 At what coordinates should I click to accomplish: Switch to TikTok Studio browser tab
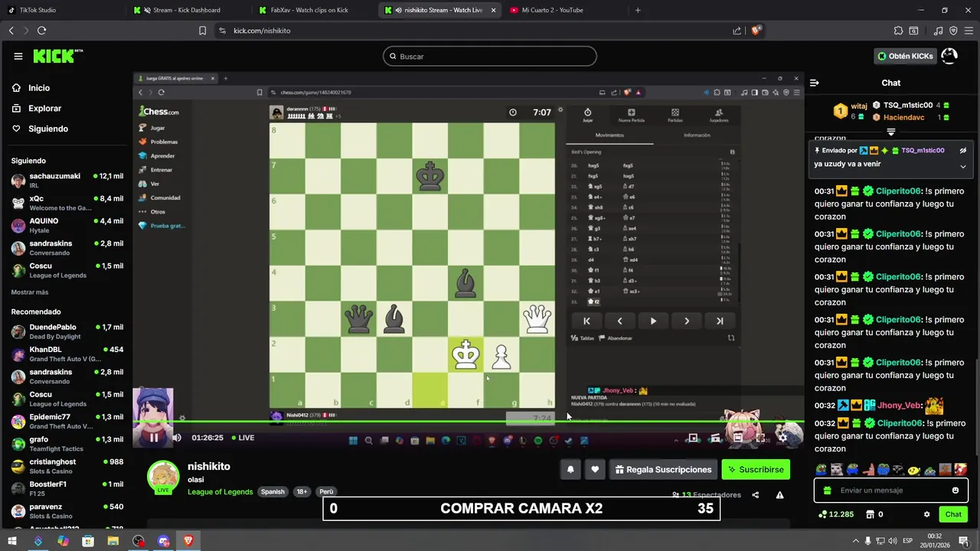63,10
